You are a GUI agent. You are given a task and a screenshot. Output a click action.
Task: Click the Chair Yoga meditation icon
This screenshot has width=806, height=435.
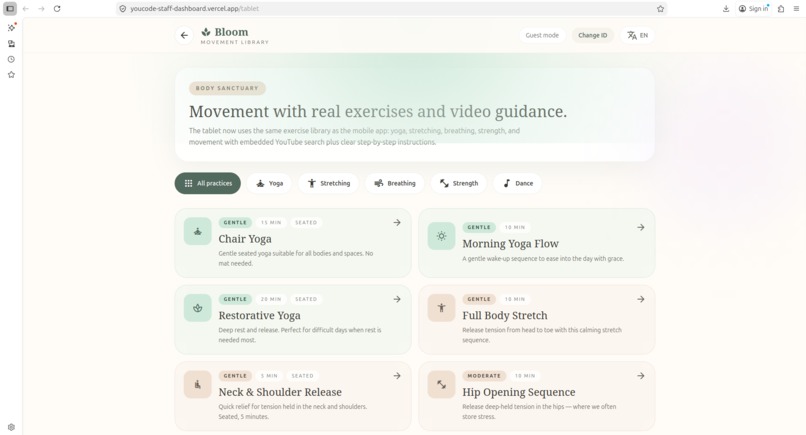coord(197,231)
